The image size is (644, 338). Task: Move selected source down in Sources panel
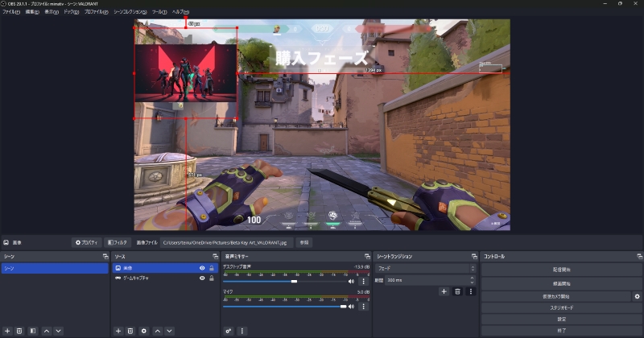coord(169,331)
